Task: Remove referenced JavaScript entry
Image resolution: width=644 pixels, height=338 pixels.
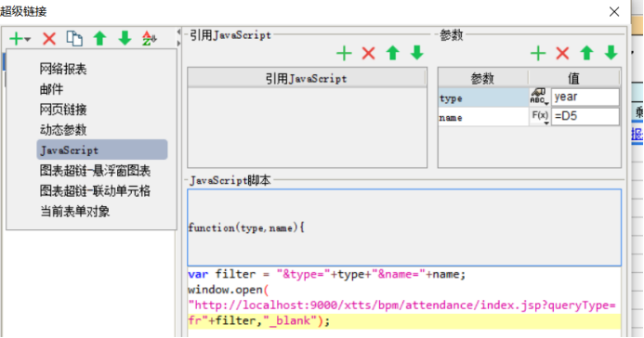Action: point(368,53)
